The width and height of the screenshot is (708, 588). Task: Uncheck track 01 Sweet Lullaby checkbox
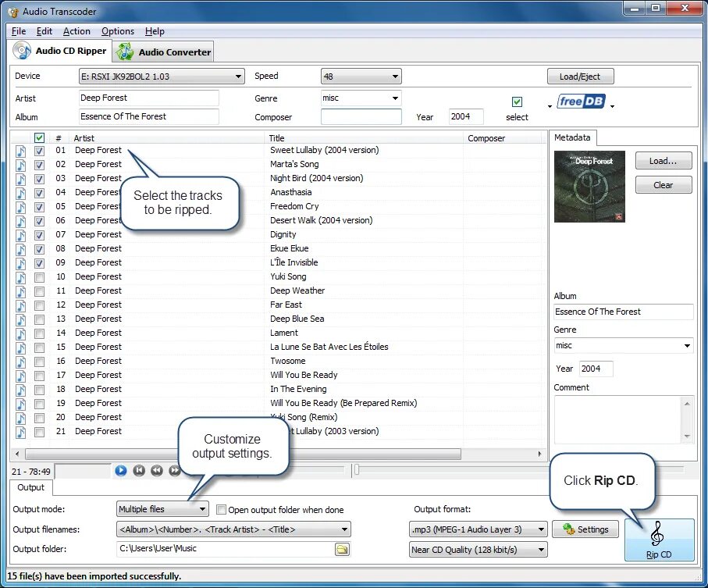point(39,151)
